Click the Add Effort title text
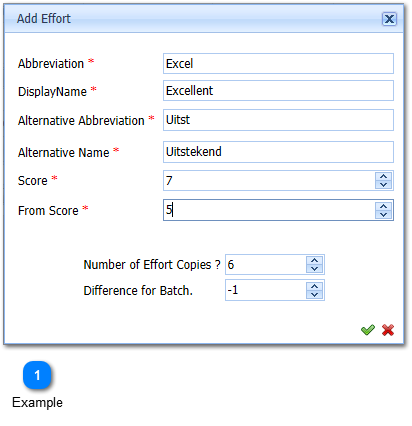The width and height of the screenshot is (412, 426). tap(44, 19)
